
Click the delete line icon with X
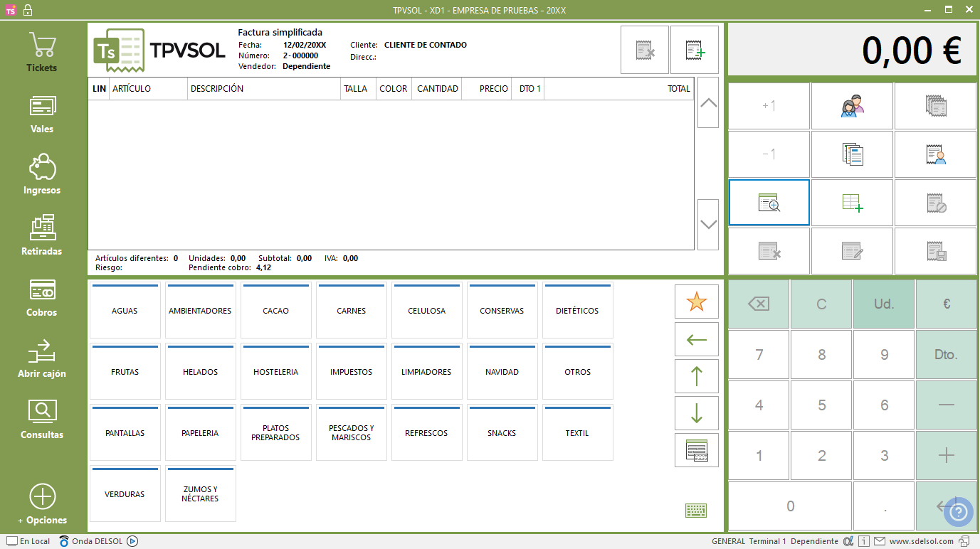769,251
